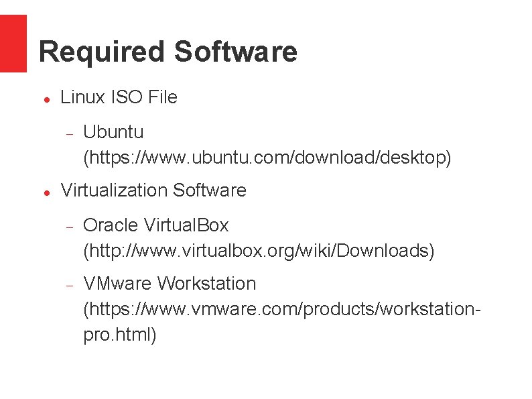Click the "Linux ISO File" bullet text
The image size is (532, 399).
(x=119, y=97)
